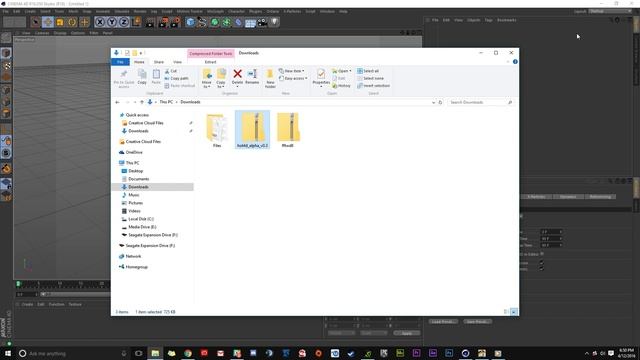The height and width of the screenshot is (360, 640).
Task: Switch Explorer to large icons view in status bar
Action: 513,312
